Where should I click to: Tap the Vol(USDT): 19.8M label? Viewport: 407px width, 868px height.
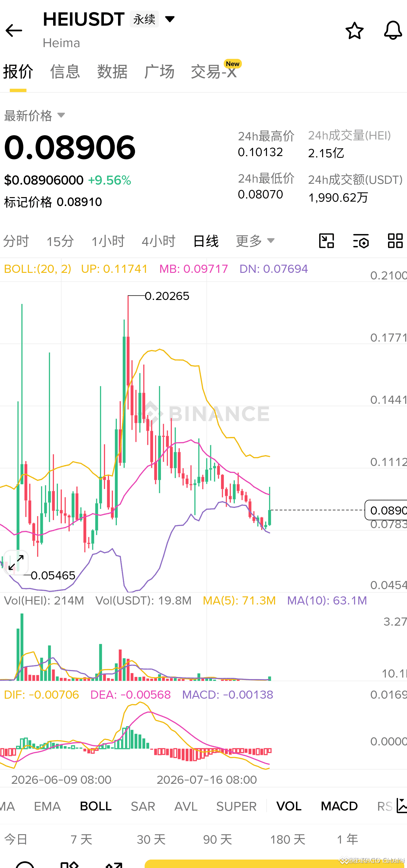pyautogui.click(x=144, y=601)
